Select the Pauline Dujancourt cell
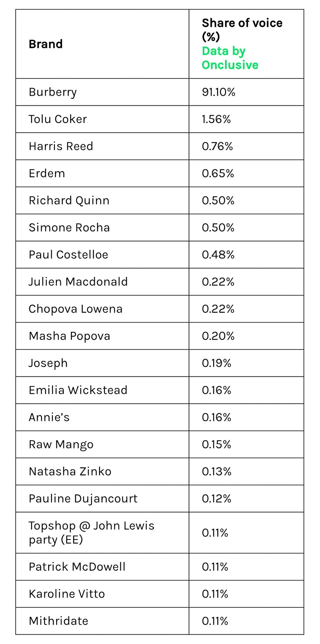 pos(83,498)
